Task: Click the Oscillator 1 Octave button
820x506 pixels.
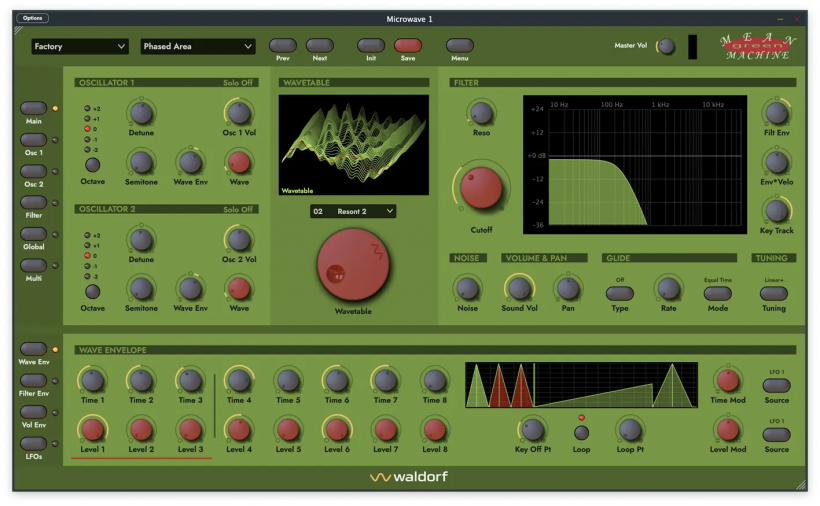Action: point(93,165)
